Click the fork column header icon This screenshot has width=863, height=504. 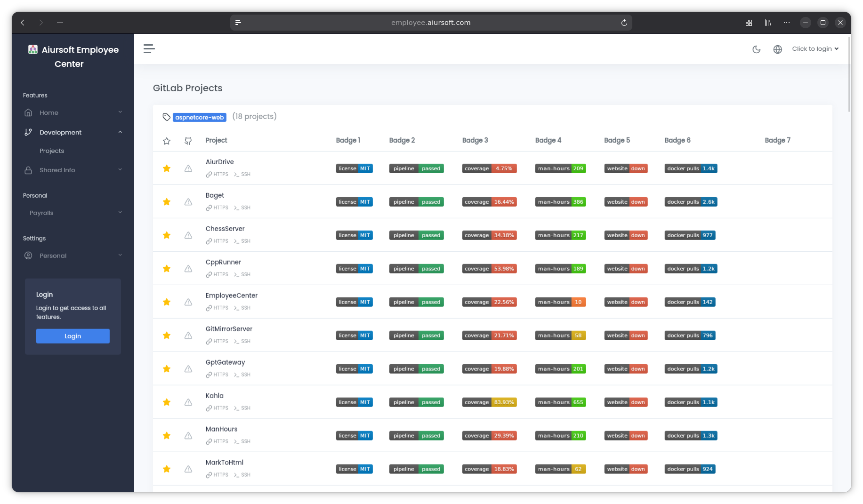(x=188, y=141)
